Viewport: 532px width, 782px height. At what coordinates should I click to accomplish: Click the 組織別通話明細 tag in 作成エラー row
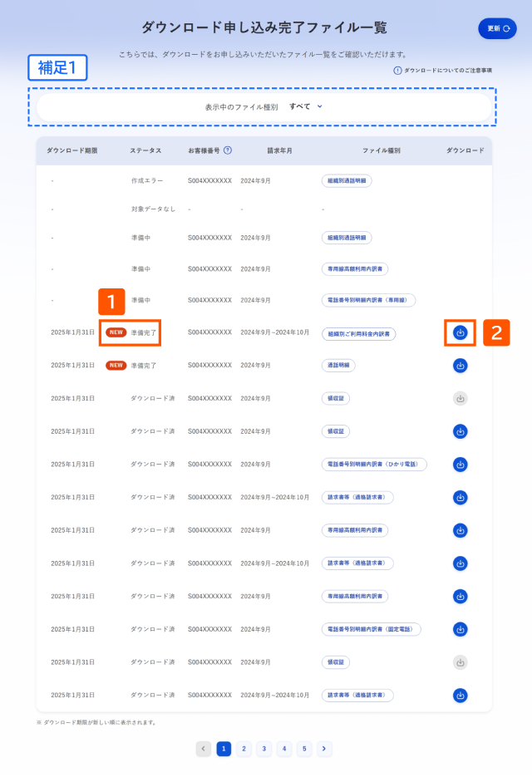[x=347, y=180]
